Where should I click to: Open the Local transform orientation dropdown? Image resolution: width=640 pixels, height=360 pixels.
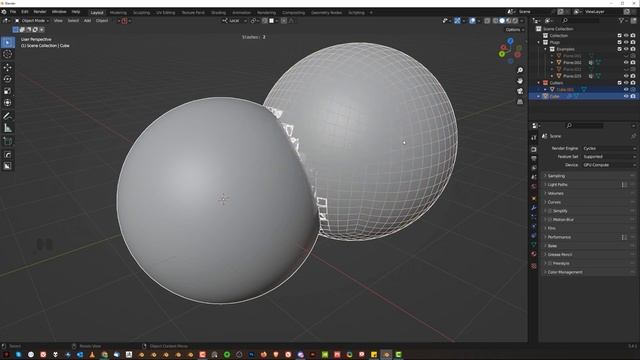click(234, 21)
